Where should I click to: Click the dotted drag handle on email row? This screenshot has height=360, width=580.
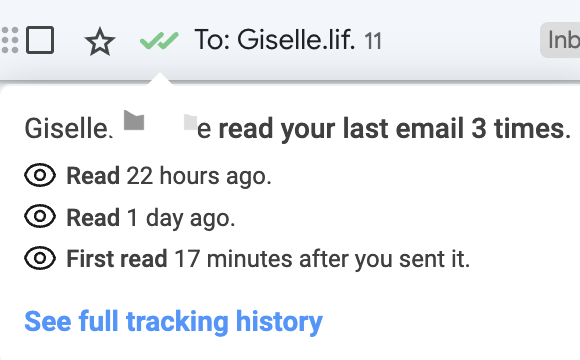10,40
